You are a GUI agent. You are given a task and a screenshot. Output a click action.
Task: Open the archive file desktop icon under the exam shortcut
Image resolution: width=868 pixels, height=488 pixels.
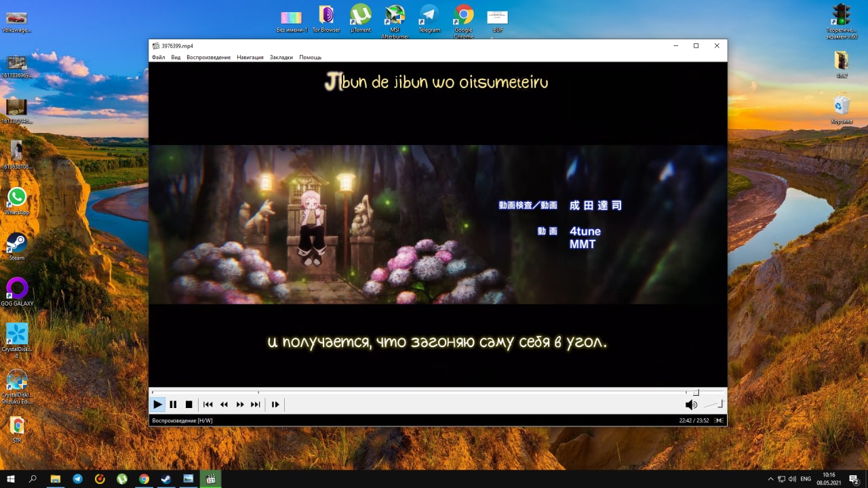click(x=842, y=65)
